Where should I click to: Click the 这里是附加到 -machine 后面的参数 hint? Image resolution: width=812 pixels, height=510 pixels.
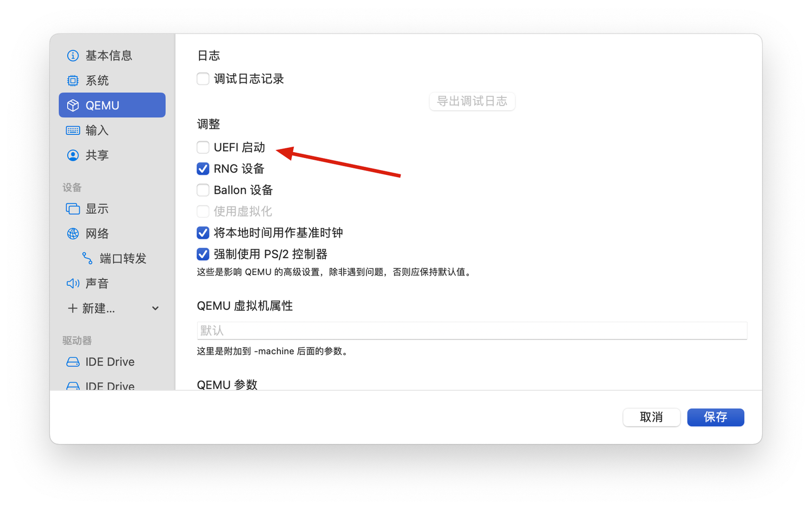pyautogui.click(x=273, y=351)
